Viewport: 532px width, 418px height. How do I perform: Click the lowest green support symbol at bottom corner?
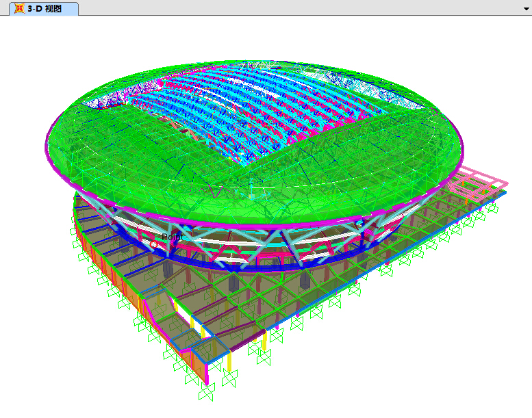click(x=206, y=393)
